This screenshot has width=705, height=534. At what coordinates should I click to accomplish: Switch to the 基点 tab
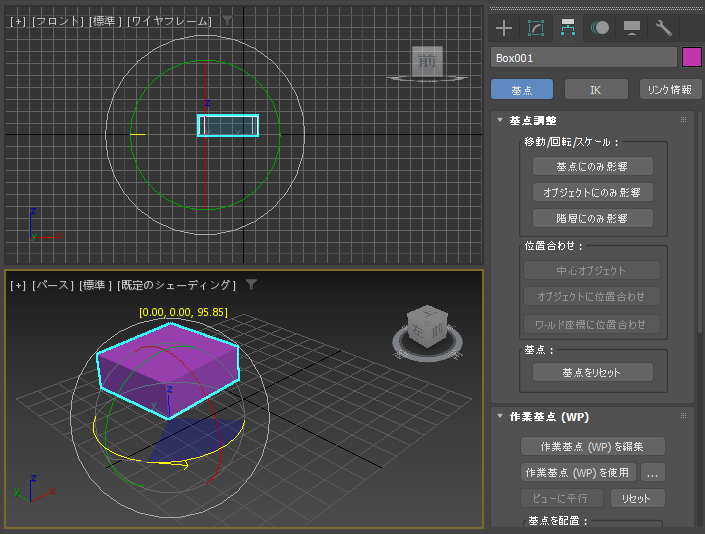coord(522,89)
